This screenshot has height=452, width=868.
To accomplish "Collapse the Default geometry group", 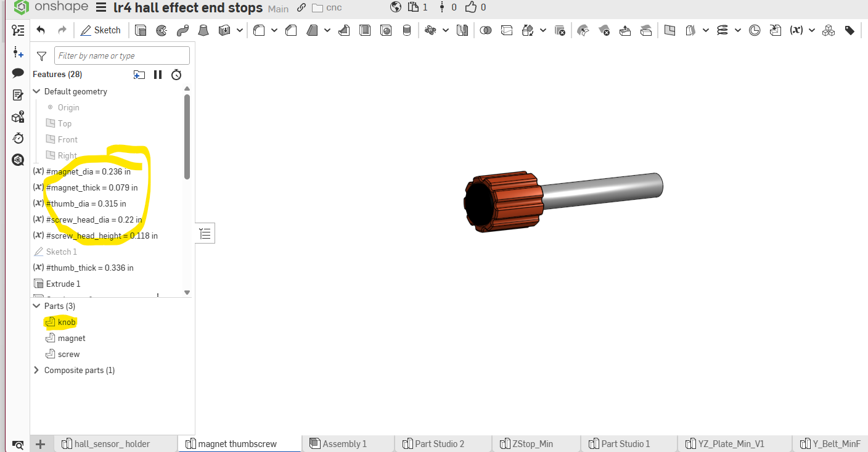I will point(36,91).
